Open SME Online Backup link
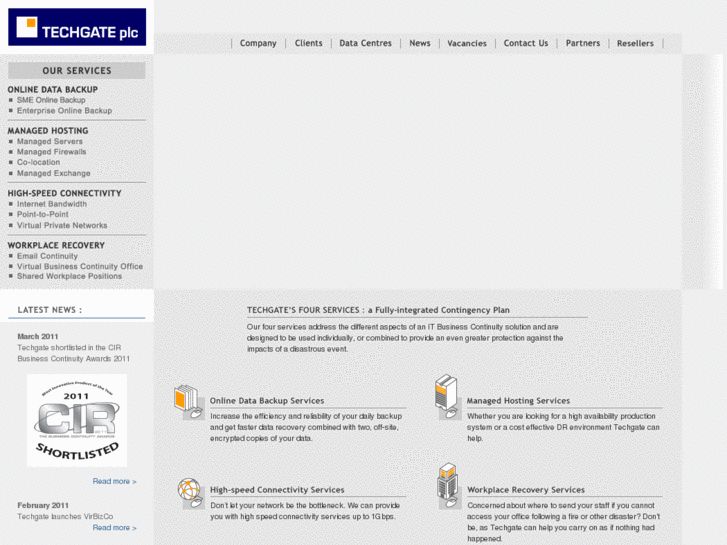The image size is (727, 545). coord(51,100)
